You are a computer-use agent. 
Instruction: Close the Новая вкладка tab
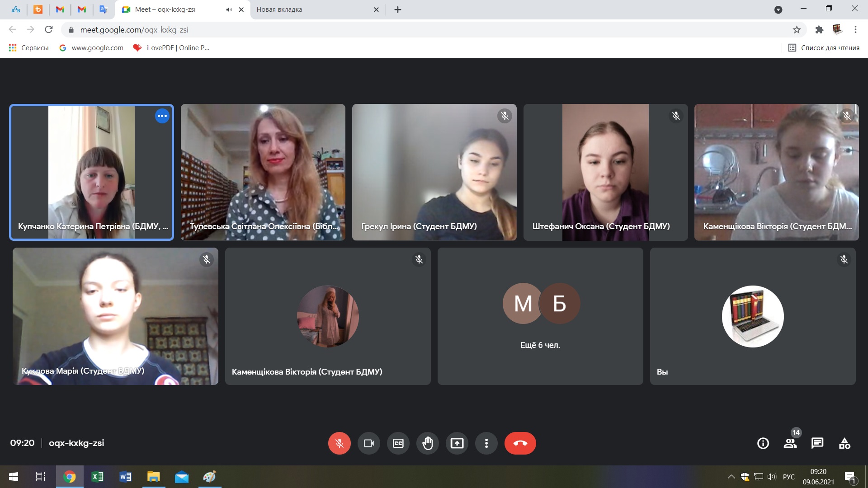point(376,9)
